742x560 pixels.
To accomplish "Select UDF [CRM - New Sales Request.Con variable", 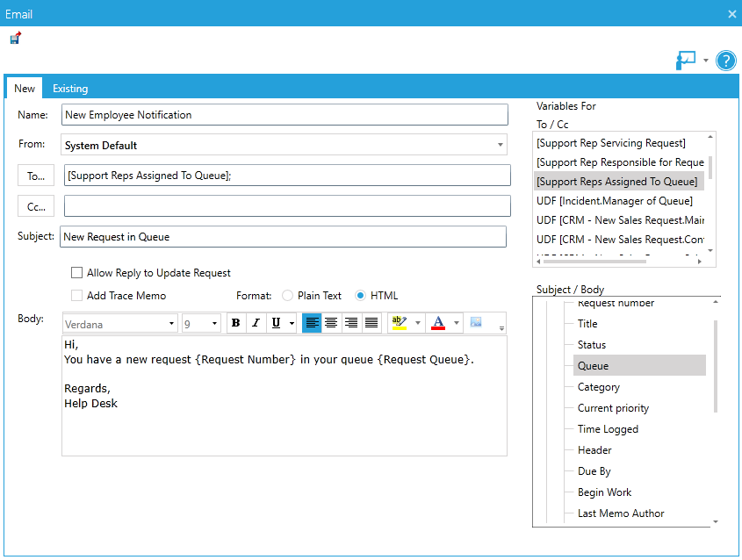I will (x=619, y=240).
